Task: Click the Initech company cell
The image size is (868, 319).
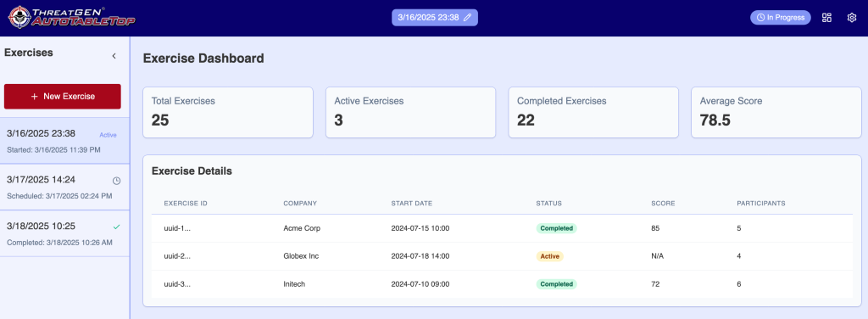Action: coord(294,284)
